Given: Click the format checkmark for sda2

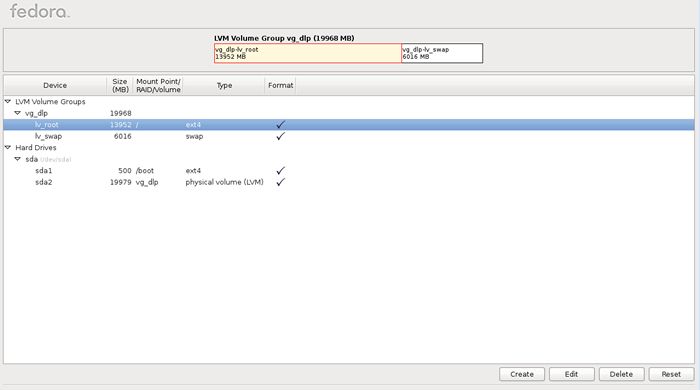Looking at the screenshot, I should tap(280, 182).
